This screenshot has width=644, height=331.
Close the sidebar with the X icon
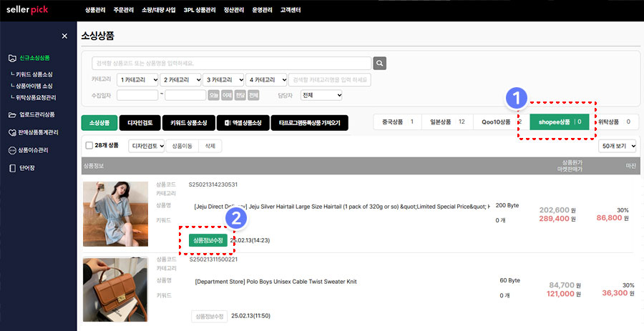pyautogui.click(x=64, y=36)
